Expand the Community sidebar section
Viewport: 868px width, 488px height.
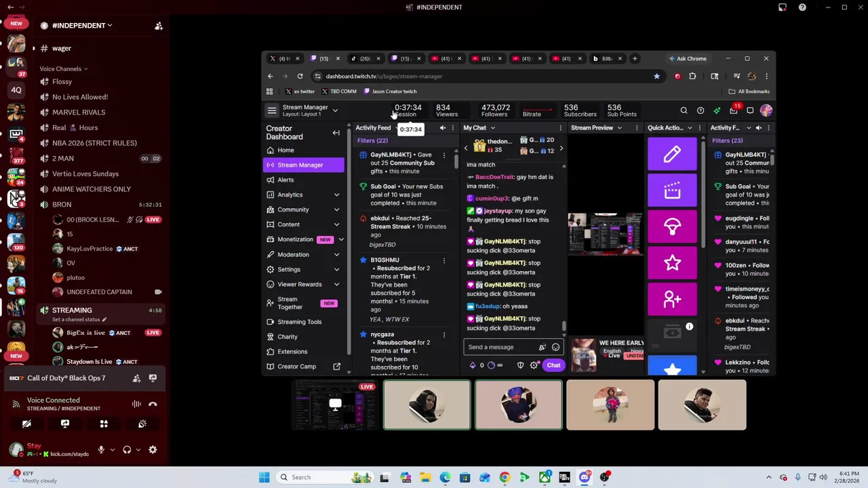(336, 209)
